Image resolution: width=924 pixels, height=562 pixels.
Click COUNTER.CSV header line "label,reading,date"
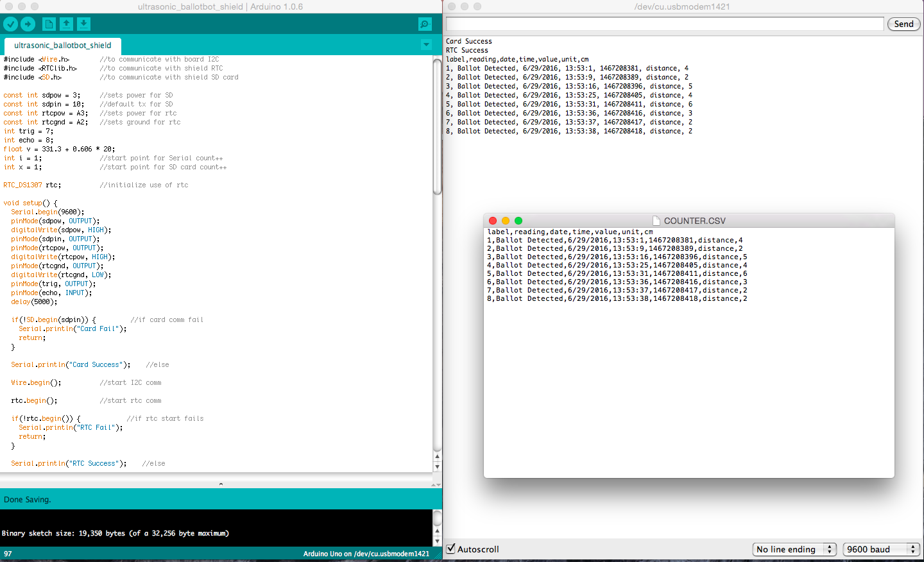point(570,232)
